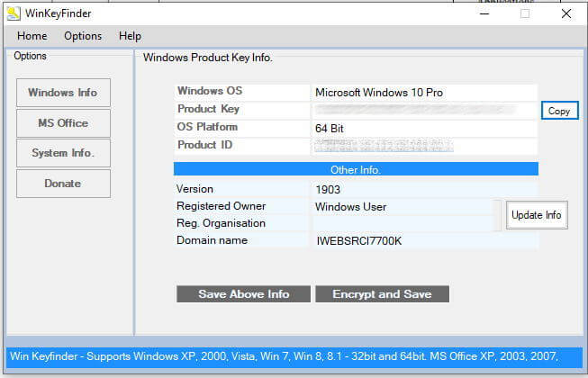Click the Domain name label
Screen dimensions: 588x378
click(x=212, y=240)
